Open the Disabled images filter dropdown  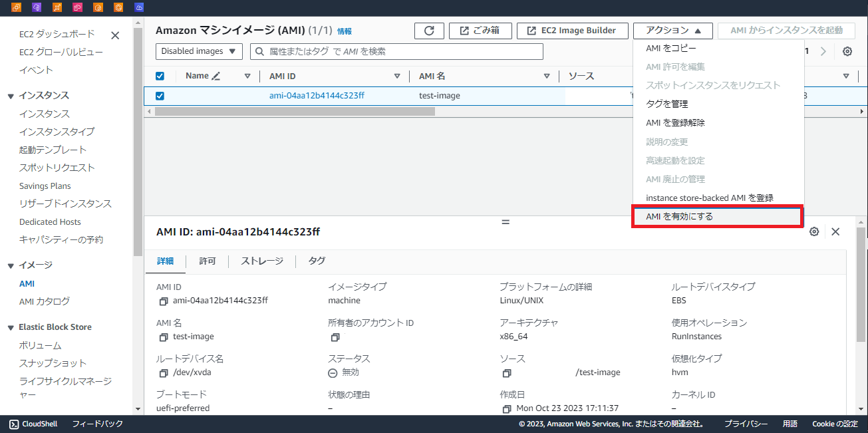(200, 51)
